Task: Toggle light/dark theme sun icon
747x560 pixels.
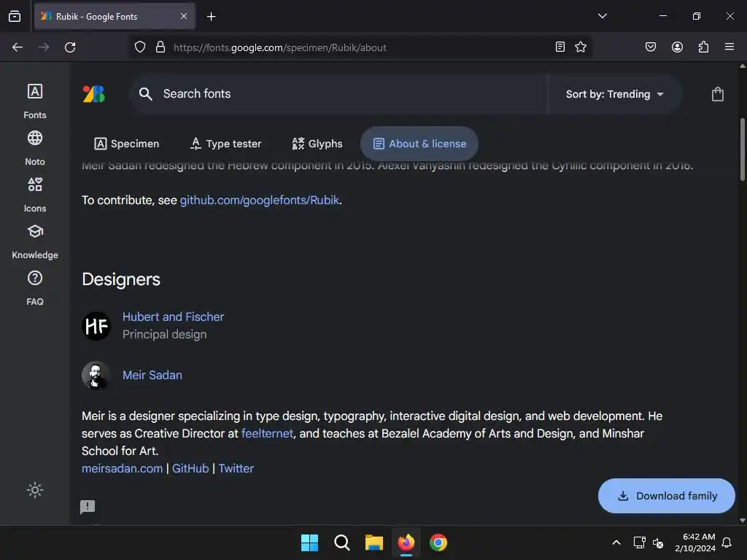Action: coord(35,490)
